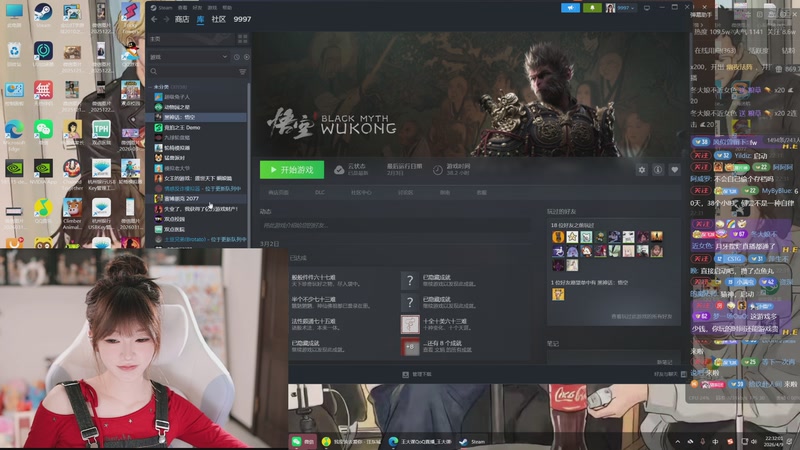Screen dimensions: 800x450
Task: Toggle library grid view icon beside 主页
Action: pos(242,39)
